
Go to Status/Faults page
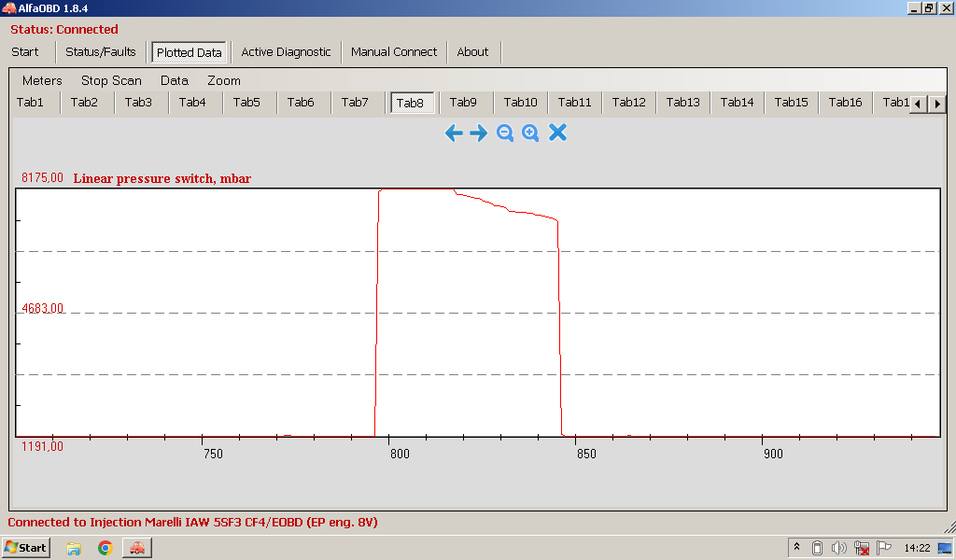coord(100,52)
